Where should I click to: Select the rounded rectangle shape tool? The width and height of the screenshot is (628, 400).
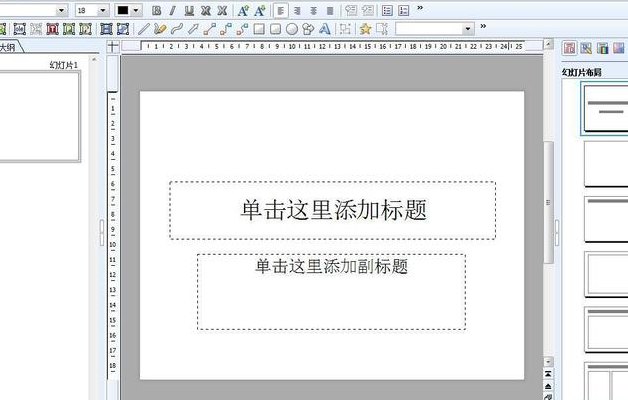tap(276, 29)
